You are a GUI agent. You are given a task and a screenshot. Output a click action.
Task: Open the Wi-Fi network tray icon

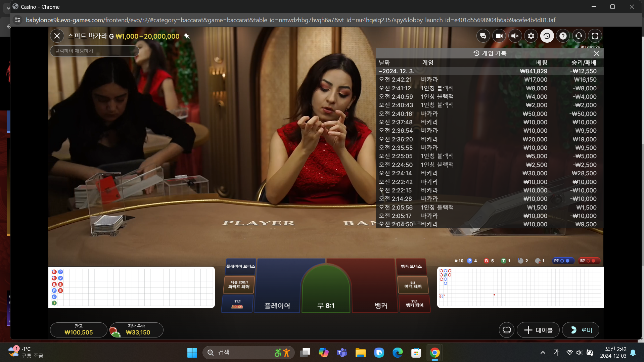click(x=569, y=353)
